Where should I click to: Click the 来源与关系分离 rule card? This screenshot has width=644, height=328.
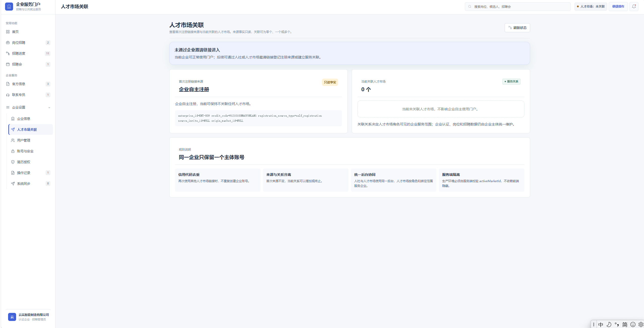(306, 180)
